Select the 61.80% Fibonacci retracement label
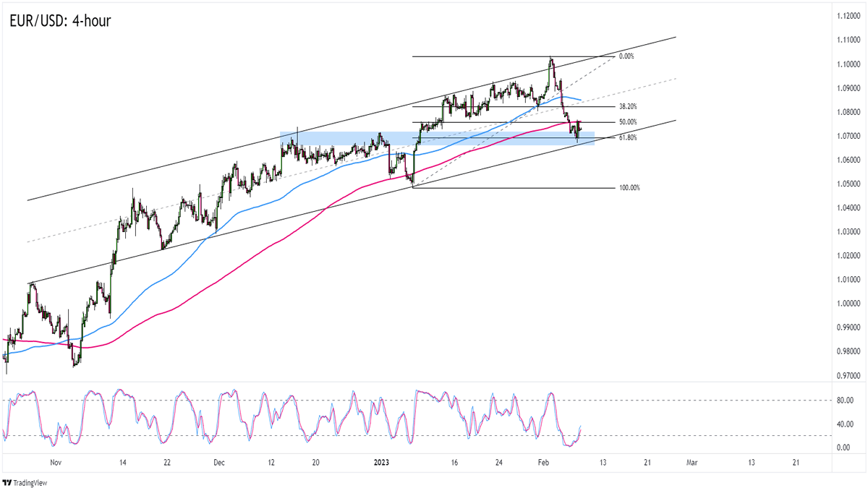The height and width of the screenshot is (488, 868). [x=627, y=137]
